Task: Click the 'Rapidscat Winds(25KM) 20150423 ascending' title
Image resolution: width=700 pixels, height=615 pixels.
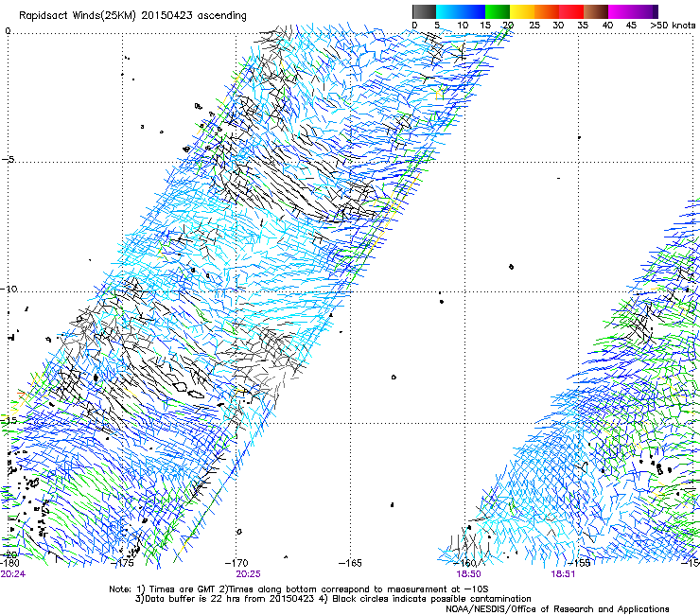Action: click(132, 16)
